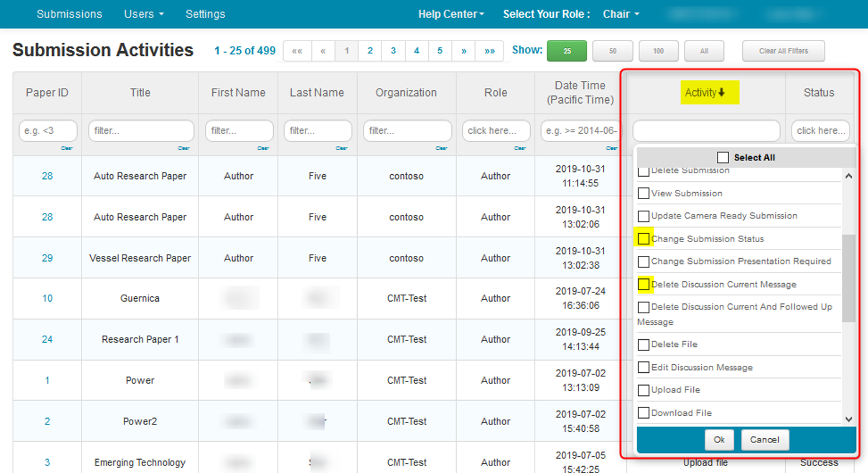868x473 pixels.
Task: Open paper ID 10 link
Action: click(x=47, y=299)
